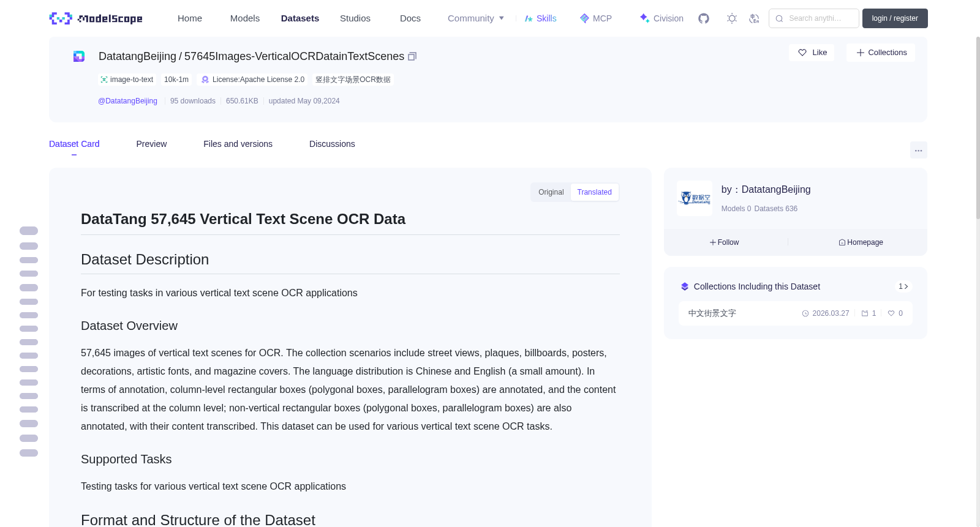Image resolution: width=980 pixels, height=527 pixels.
Task: Open the MCP page
Action: (x=595, y=18)
